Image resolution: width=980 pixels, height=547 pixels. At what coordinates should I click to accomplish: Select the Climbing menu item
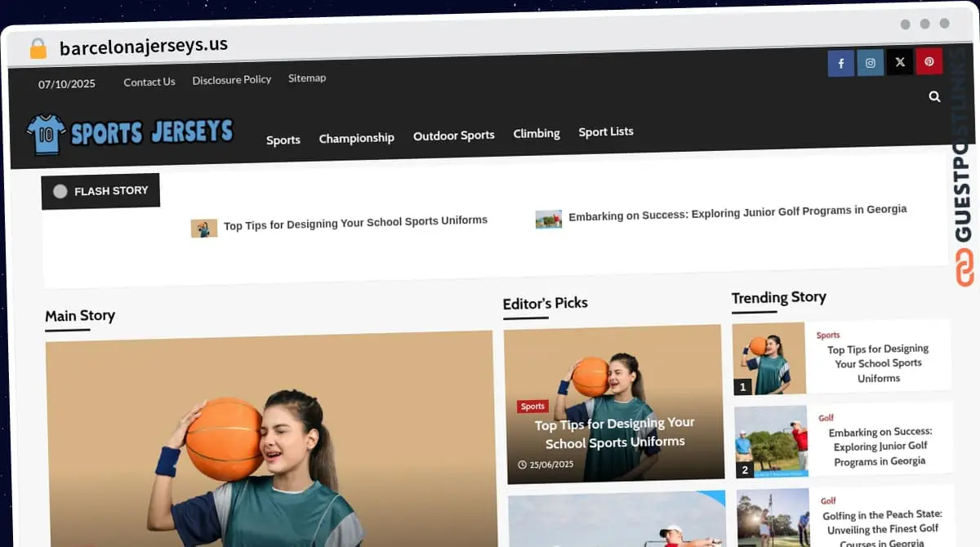pyautogui.click(x=537, y=133)
